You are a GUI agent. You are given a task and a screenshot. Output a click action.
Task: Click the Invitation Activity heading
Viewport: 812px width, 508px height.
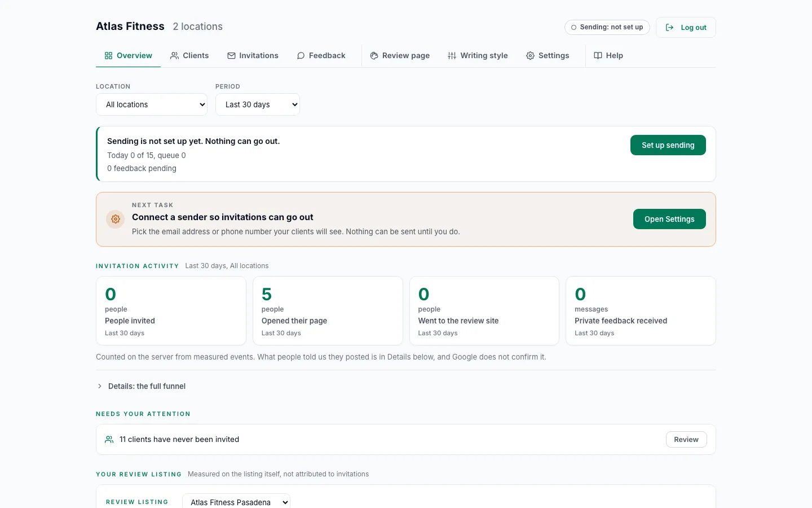pyautogui.click(x=138, y=266)
